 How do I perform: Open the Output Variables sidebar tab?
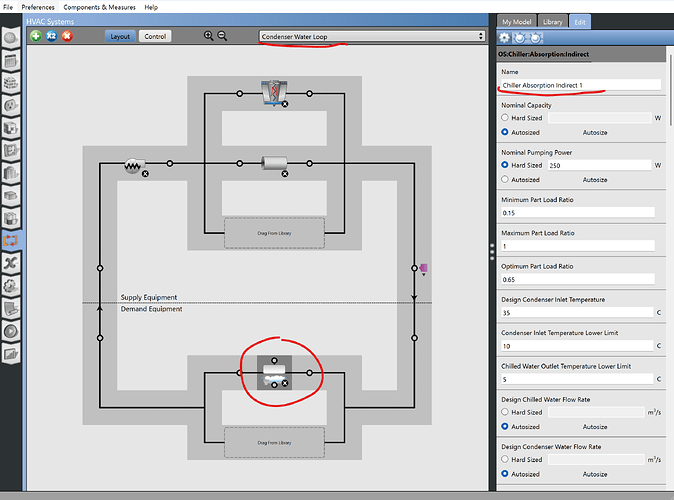(11, 263)
